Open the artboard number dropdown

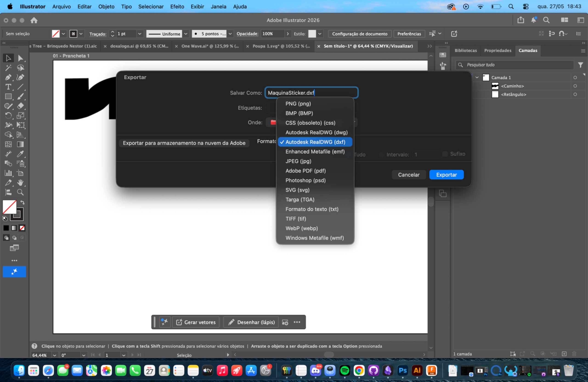click(x=124, y=355)
